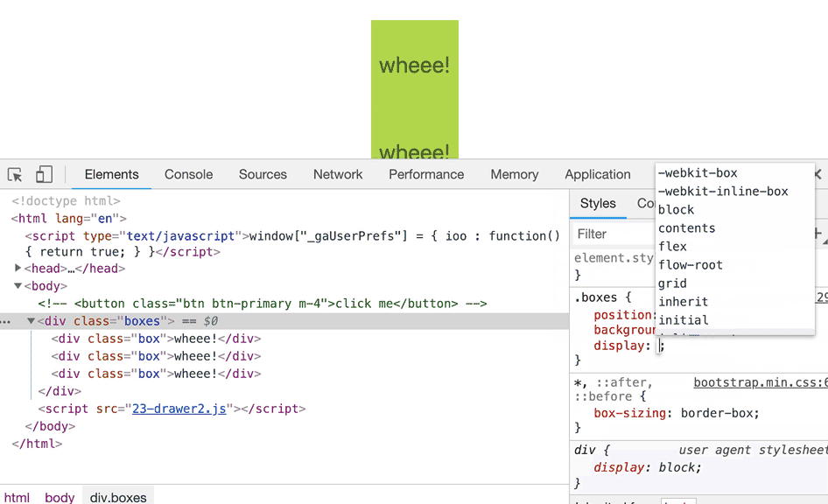Click the top wheee! box on page

(415, 66)
